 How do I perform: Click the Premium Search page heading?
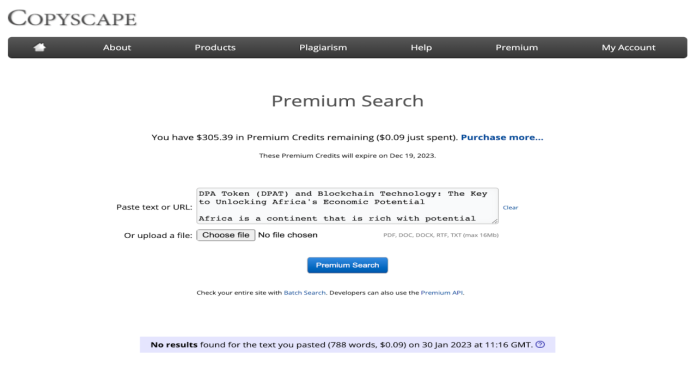coord(347,101)
